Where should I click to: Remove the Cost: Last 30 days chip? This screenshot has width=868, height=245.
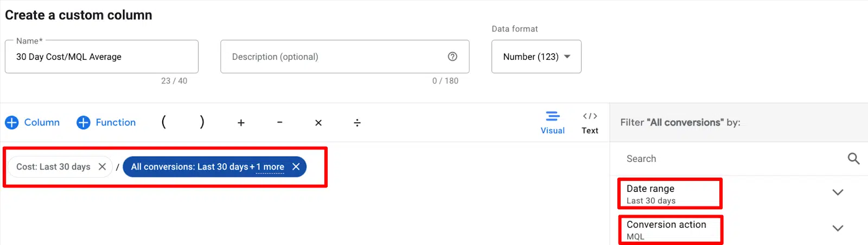pos(102,167)
